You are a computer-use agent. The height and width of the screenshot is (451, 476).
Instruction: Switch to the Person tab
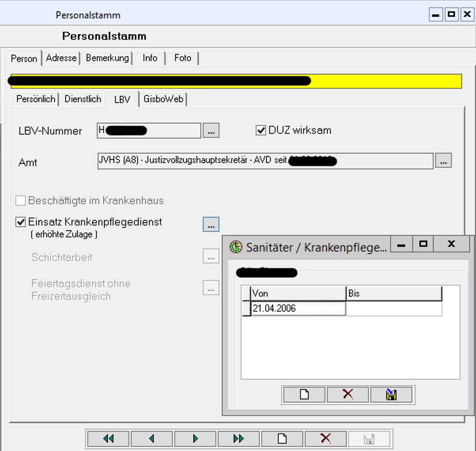tap(24, 58)
